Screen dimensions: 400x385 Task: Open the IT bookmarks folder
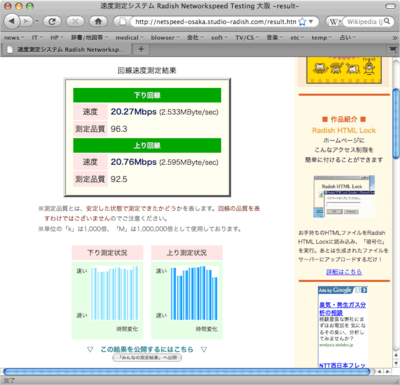(37, 38)
